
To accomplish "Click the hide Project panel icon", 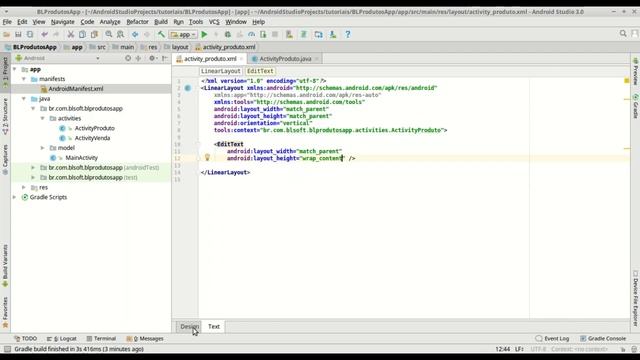I will click(164, 58).
